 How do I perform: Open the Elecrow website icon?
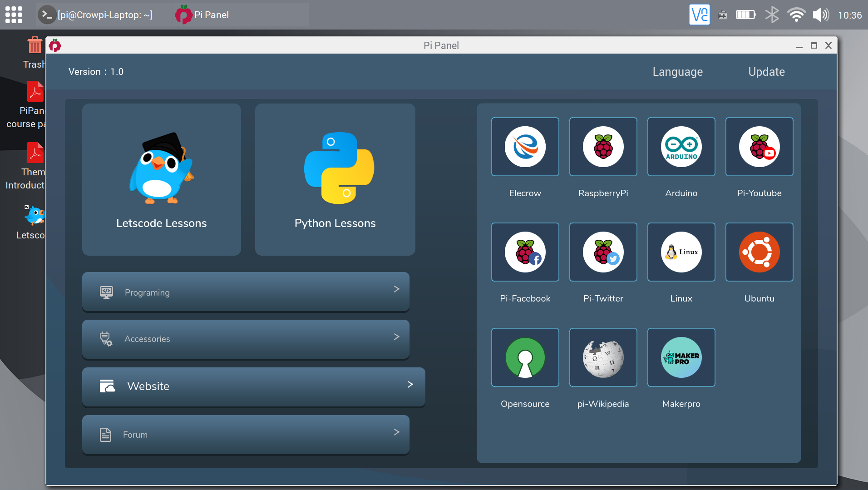coord(525,147)
